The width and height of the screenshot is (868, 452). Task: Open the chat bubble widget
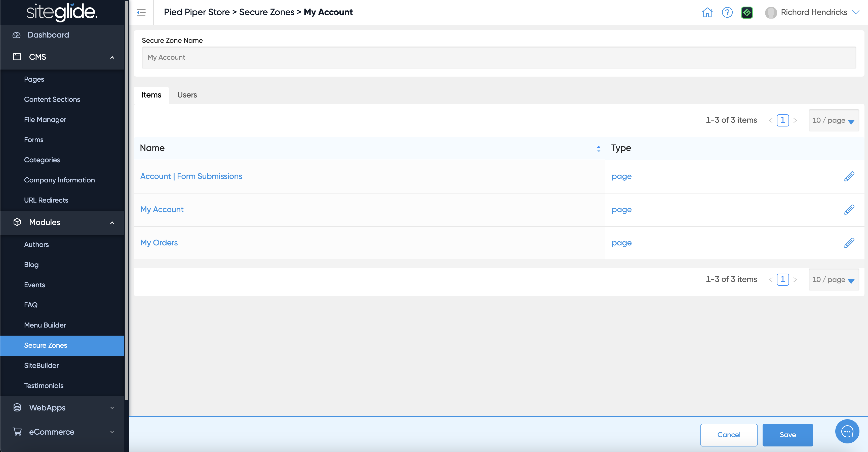pyautogui.click(x=847, y=431)
